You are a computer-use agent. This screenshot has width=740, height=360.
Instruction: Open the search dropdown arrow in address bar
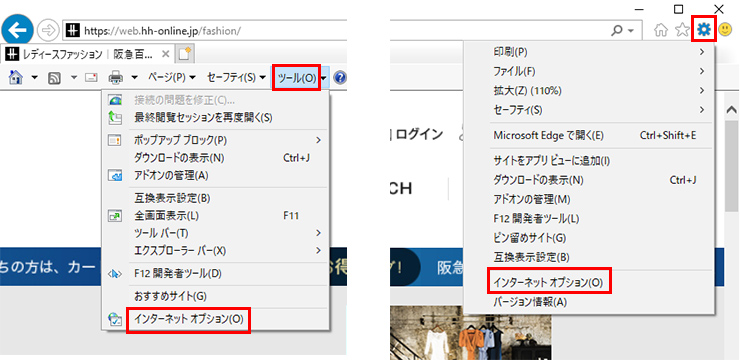pyautogui.click(x=631, y=31)
